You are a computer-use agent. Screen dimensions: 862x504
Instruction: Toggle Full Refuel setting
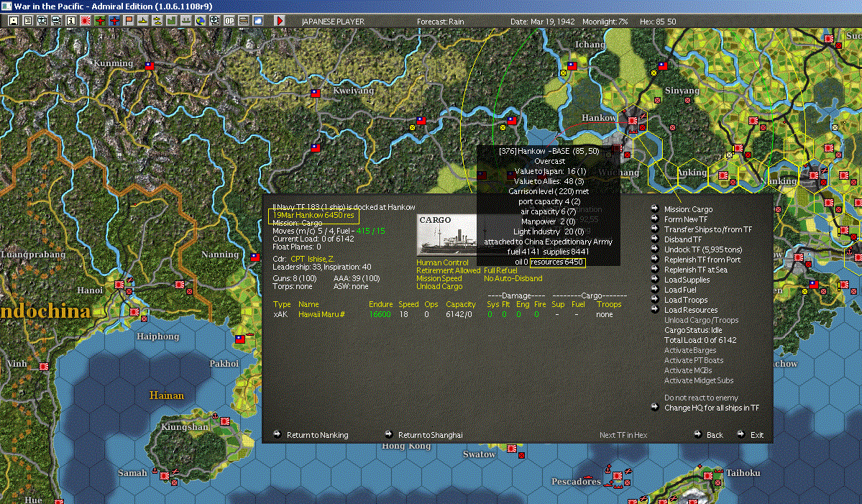pos(500,270)
